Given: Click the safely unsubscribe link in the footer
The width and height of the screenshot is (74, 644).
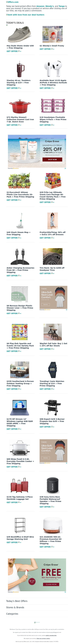Looking at the screenshot, I should tap(51, 635).
